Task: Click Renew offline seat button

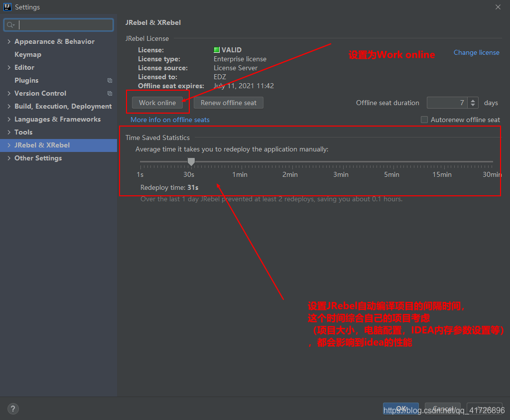Action: coord(228,103)
